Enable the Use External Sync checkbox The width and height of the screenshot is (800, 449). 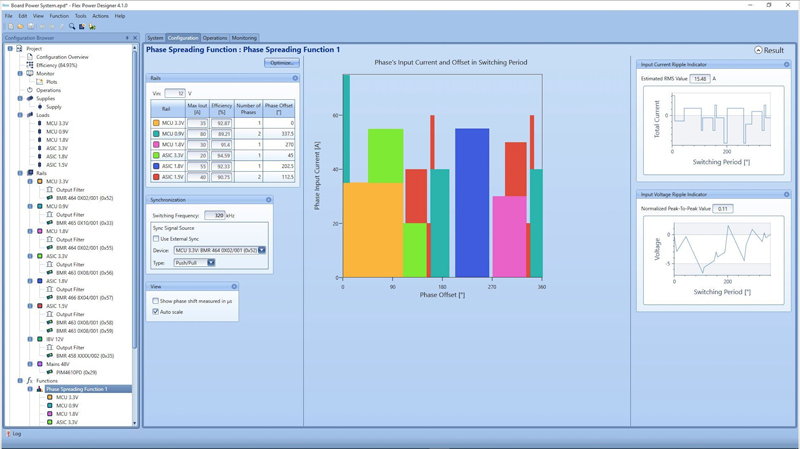(x=156, y=239)
